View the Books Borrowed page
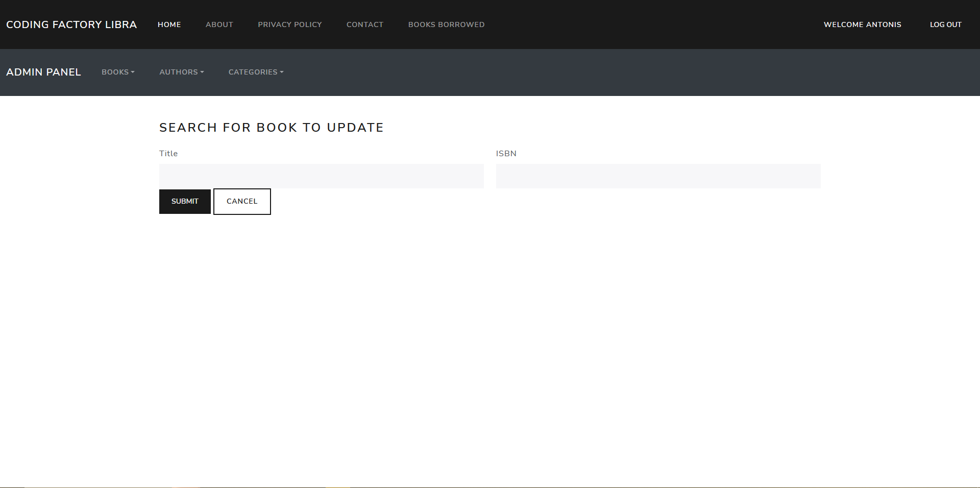The height and width of the screenshot is (488, 980). [446, 25]
